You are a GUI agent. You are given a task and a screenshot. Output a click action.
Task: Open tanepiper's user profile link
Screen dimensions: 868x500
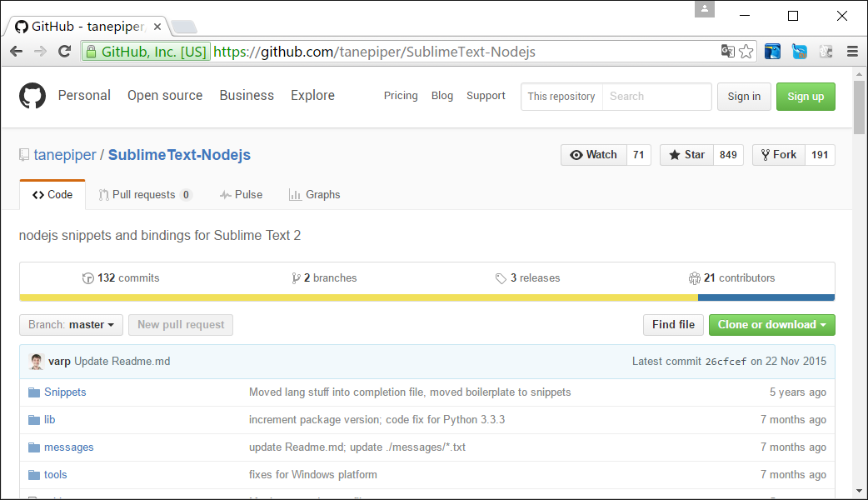[x=65, y=155]
